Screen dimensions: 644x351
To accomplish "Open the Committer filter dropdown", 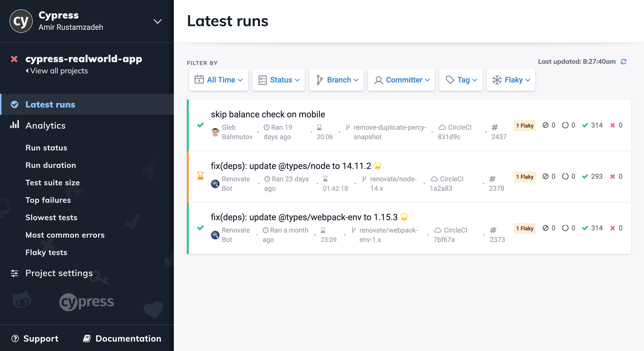I will (401, 80).
